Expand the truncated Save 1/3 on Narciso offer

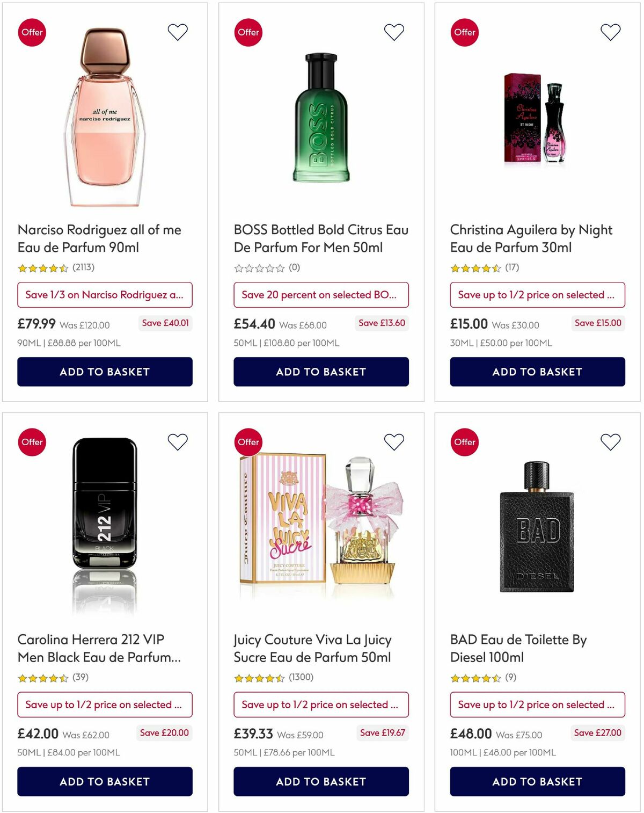tap(105, 295)
